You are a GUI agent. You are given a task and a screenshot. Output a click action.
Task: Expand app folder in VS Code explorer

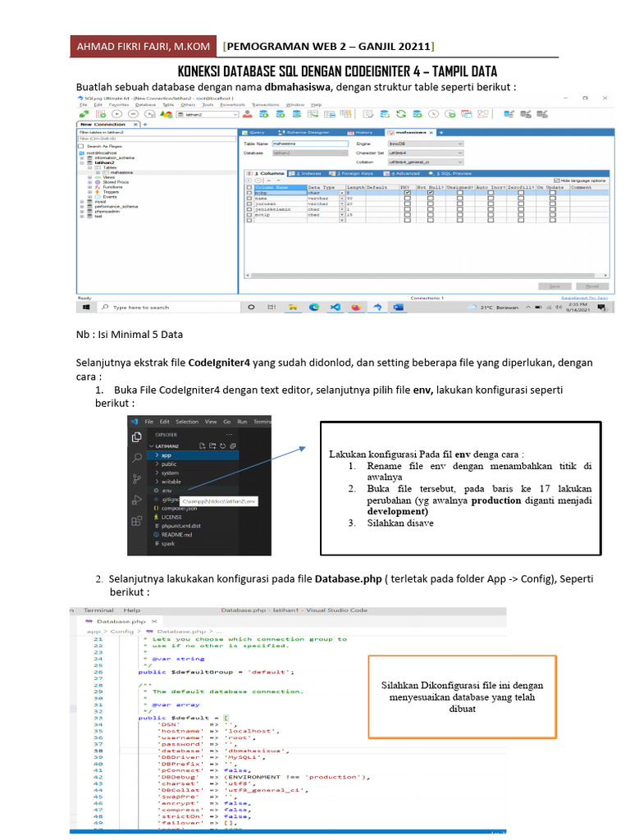(x=194, y=455)
